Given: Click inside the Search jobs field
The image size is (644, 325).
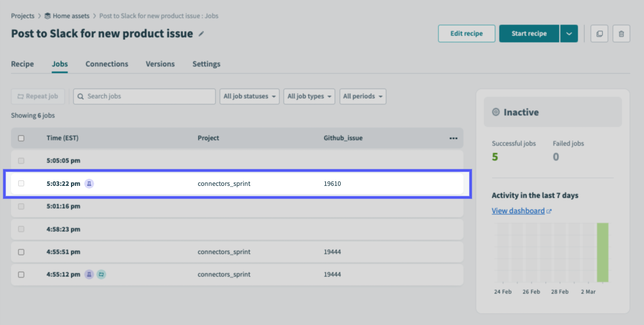Looking at the screenshot, I should coord(144,96).
